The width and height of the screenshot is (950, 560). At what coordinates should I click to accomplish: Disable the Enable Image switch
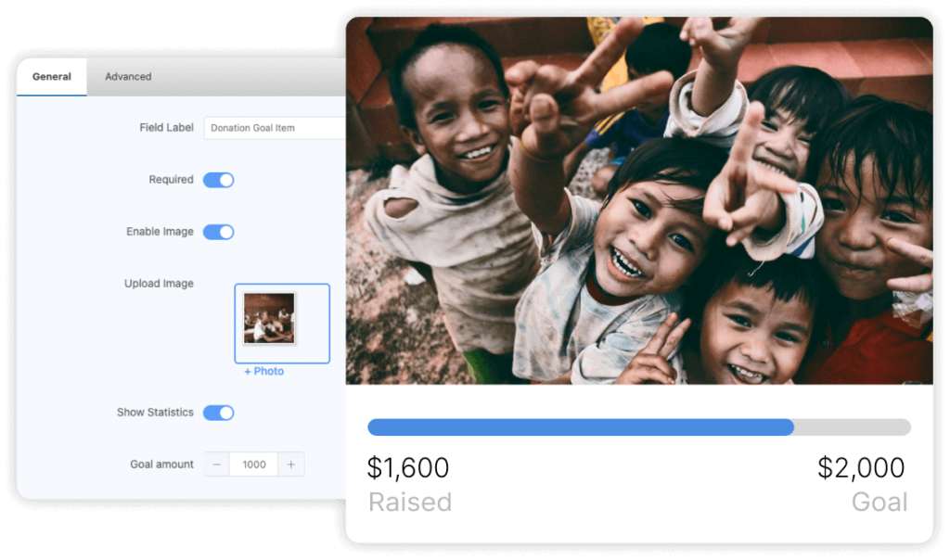click(x=218, y=232)
